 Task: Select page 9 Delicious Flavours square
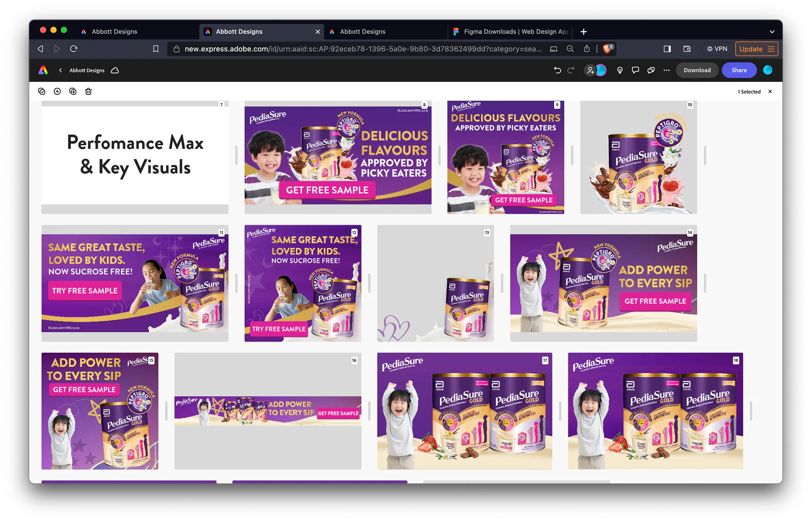coord(505,157)
